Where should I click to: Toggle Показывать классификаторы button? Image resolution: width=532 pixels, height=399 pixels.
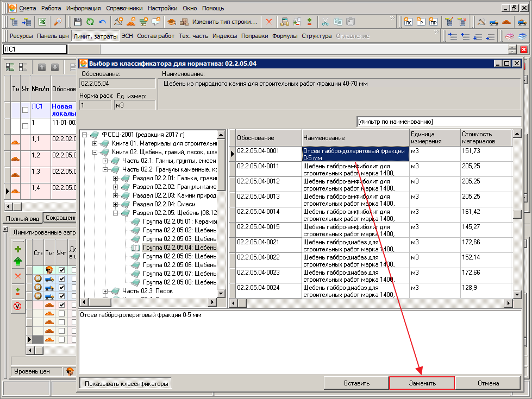tap(126, 383)
